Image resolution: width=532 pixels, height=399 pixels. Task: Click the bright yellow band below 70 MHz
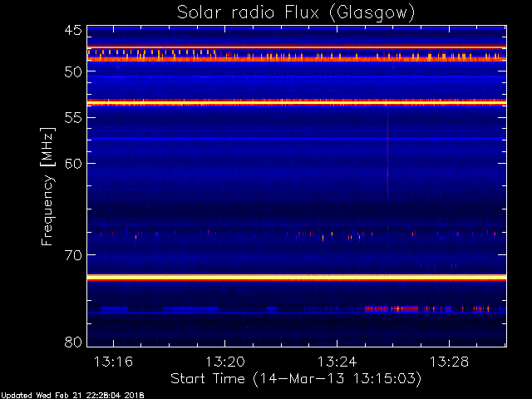[x=297, y=277]
